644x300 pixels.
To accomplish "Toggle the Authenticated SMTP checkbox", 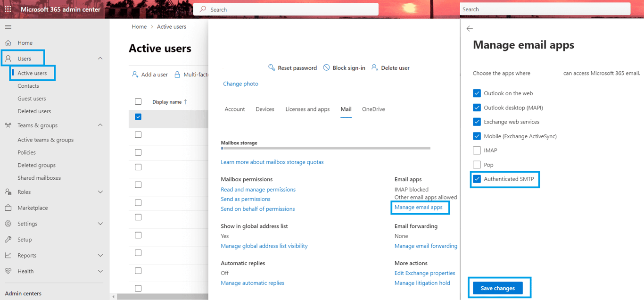I will 477,179.
